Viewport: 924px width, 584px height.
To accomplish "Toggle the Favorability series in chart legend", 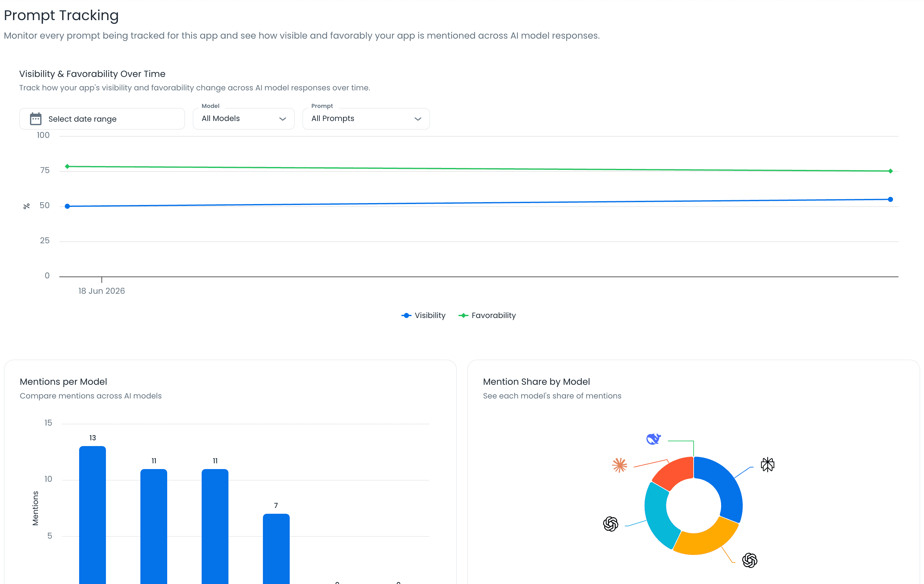I will pyautogui.click(x=487, y=315).
